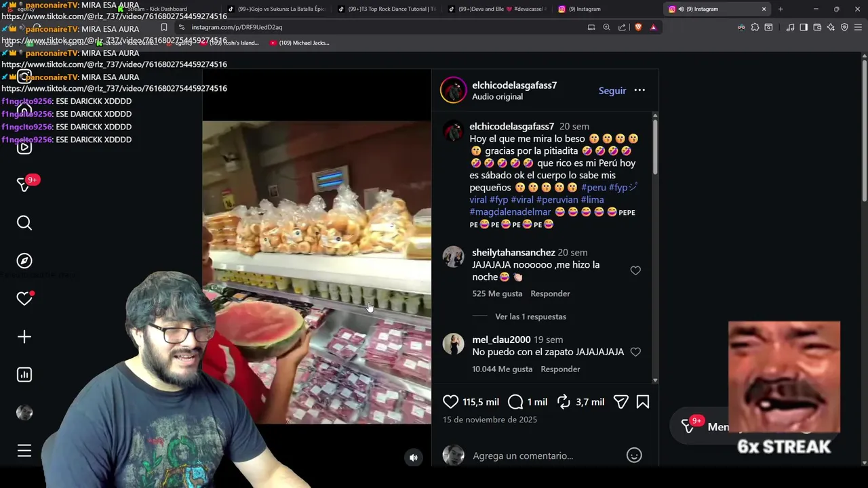Save the post with the bookmark icon
The width and height of the screenshot is (868, 488).
click(643, 402)
